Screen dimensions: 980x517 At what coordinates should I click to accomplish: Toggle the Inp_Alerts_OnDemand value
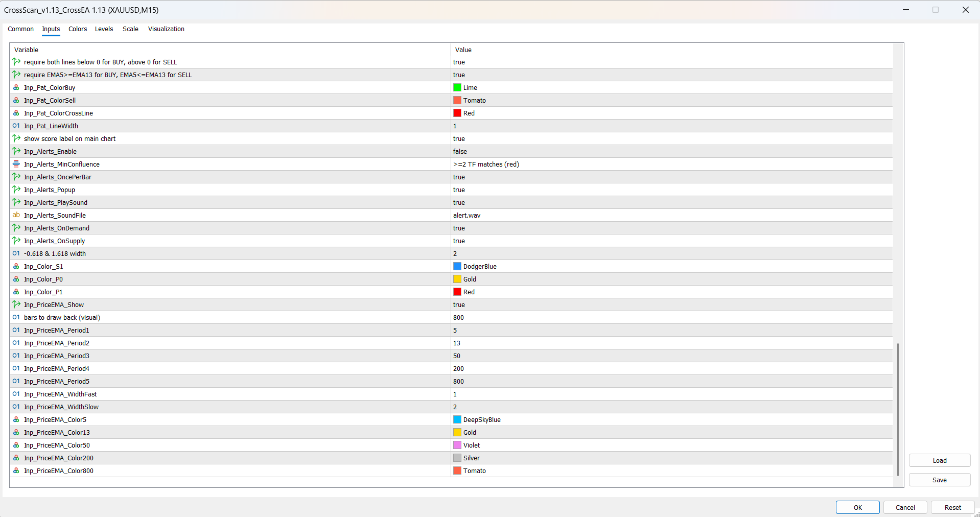671,228
